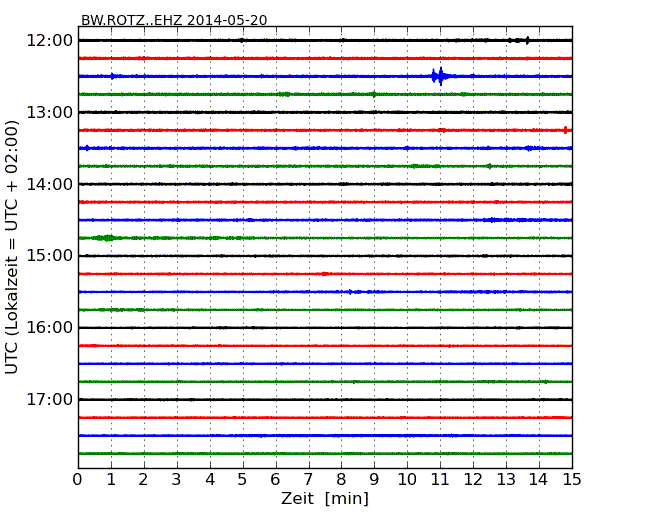The height and width of the screenshot is (520, 650).
Task: Click the x-axis tick label 9
Action: (374, 479)
